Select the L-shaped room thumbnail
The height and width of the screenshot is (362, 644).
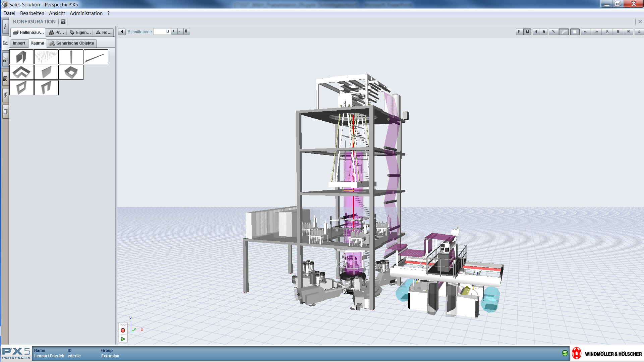pyautogui.click(x=21, y=72)
